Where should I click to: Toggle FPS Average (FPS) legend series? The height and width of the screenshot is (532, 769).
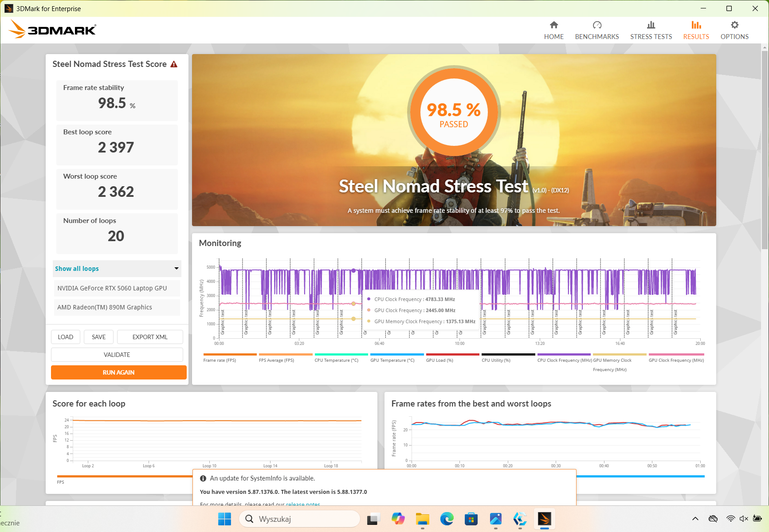286,358
